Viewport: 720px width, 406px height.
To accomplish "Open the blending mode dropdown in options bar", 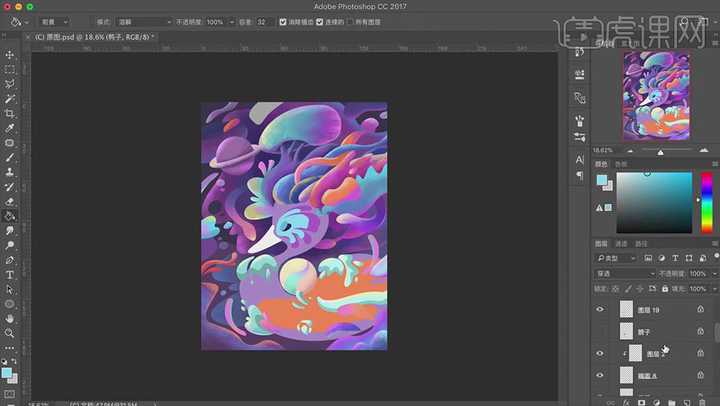I will (x=144, y=22).
